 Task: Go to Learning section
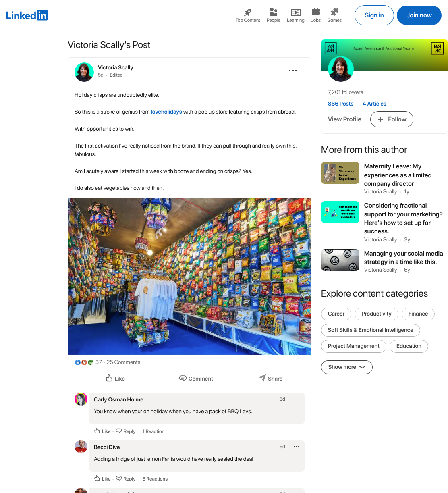click(295, 15)
